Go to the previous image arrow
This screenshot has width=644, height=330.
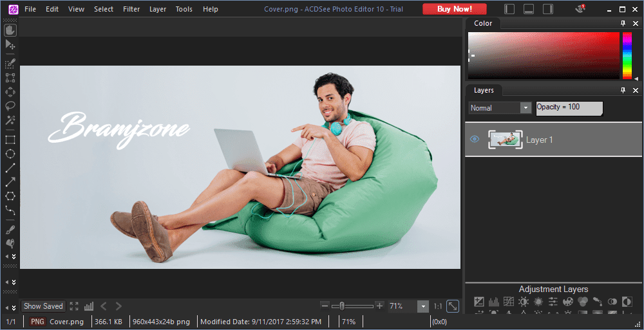pyautogui.click(x=104, y=306)
